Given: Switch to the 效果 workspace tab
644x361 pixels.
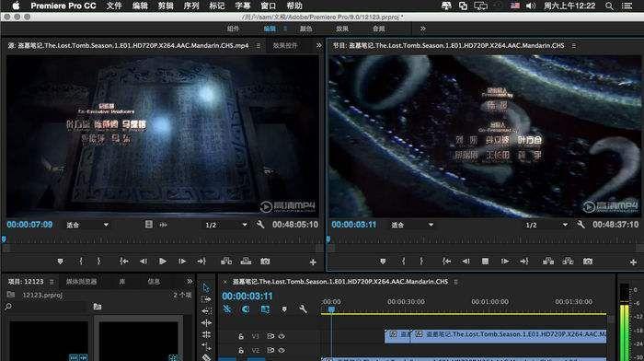Looking at the screenshot, I should click(342, 29).
